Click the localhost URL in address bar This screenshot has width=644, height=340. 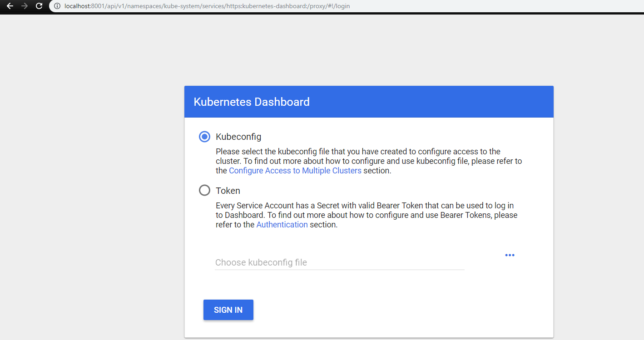pyautogui.click(x=207, y=6)
